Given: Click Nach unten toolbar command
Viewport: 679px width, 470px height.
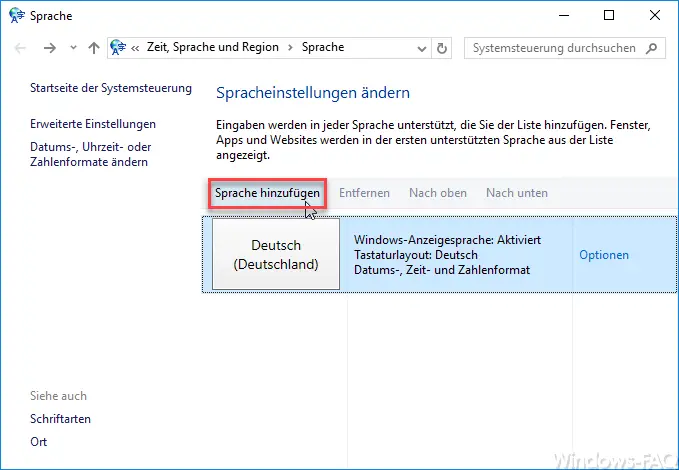Looking at the screenshot, I should click(x=517, y=193).
